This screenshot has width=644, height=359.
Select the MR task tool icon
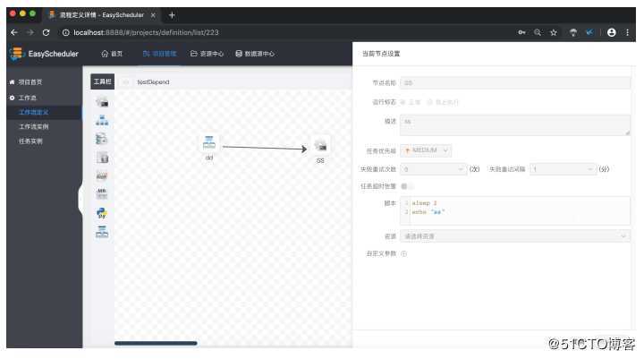pyautogui.click(x=102, y=193)
